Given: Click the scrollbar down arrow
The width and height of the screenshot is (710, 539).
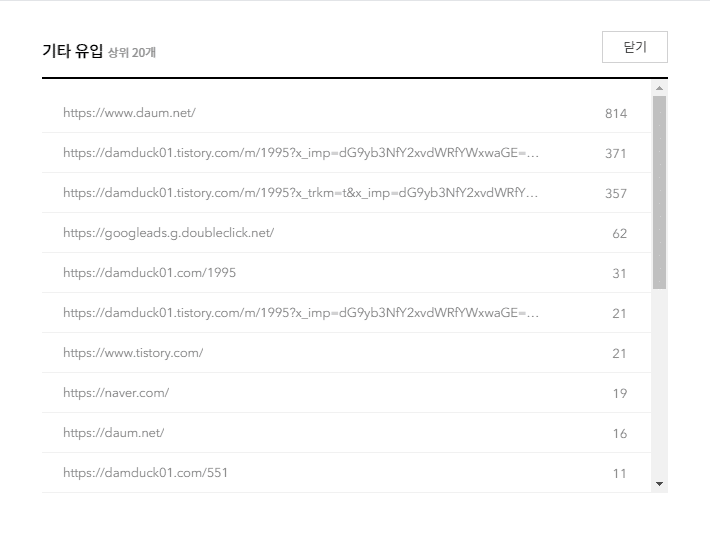Looking at the screenshot, I should tap(659, 484).
